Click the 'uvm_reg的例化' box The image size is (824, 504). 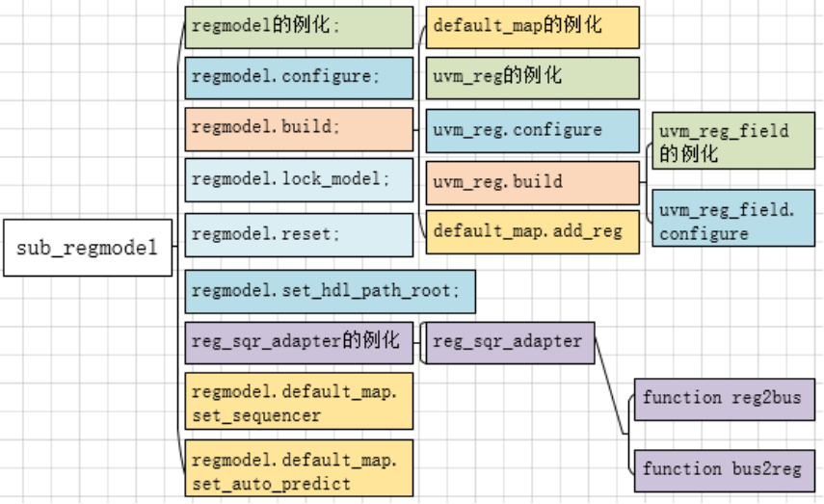pyautogui.click(x=533, y=78)
